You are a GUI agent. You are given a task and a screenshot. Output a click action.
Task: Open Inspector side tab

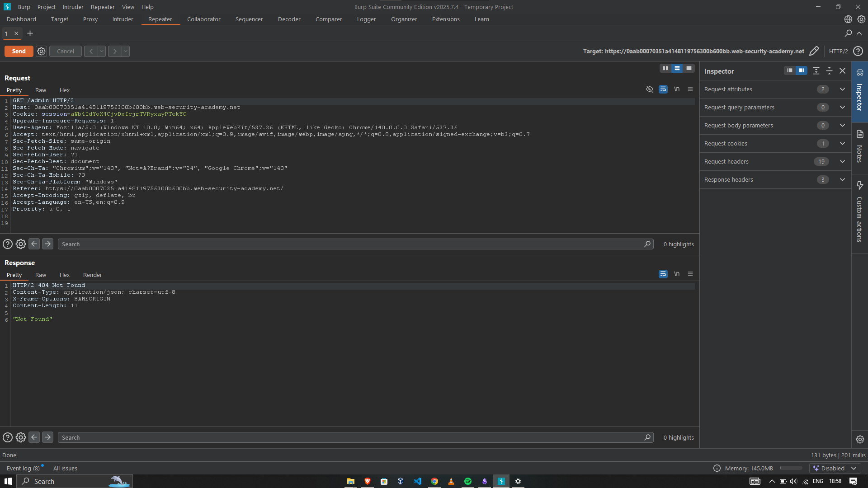tap(859, 92)
